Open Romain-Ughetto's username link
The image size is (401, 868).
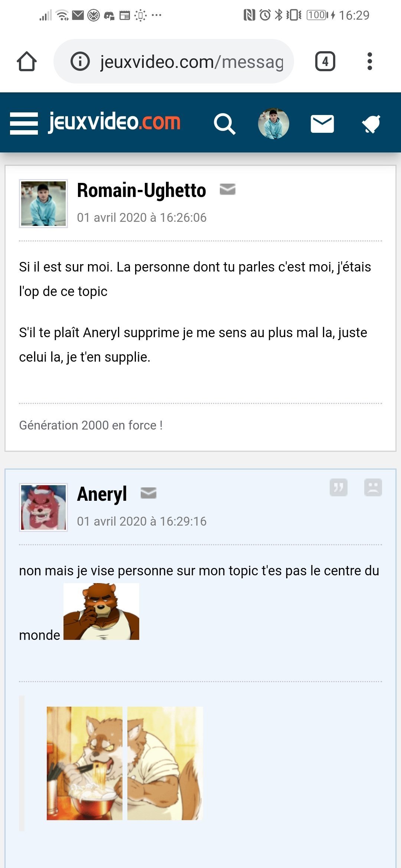(141, 191)
